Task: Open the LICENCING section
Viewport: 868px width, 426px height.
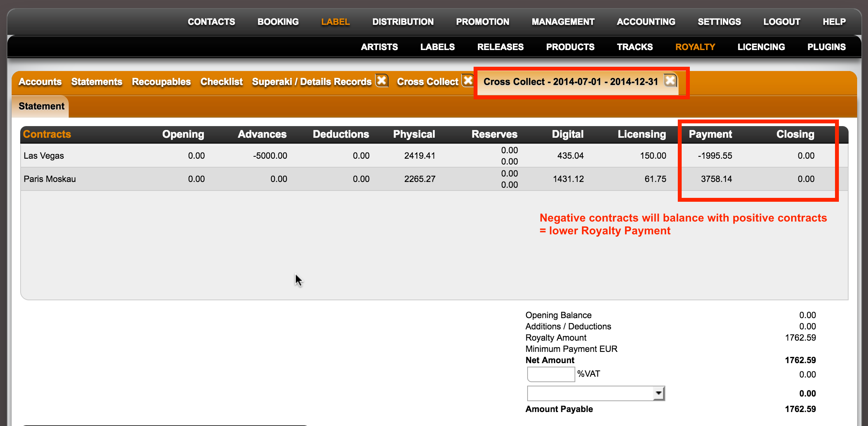Action: click(761, 47)
